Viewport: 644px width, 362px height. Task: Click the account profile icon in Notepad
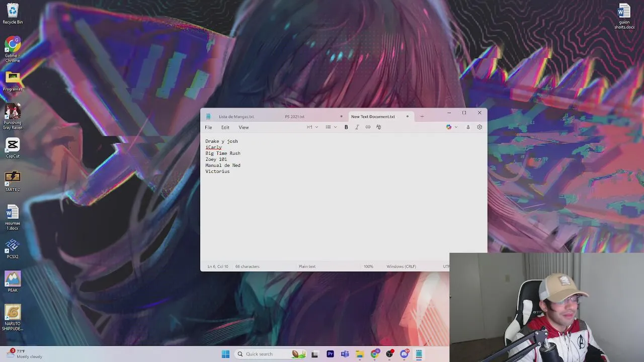coord(468,127)
